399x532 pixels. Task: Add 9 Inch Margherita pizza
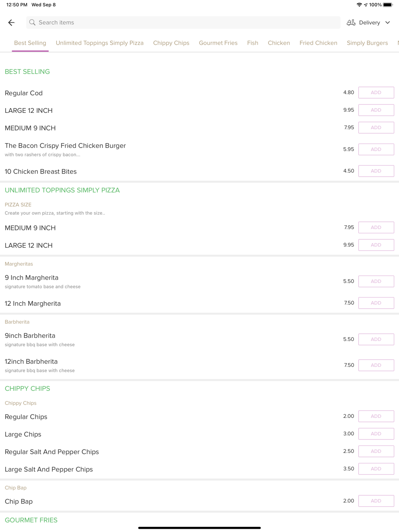pyautogui.click(x=376, y=281)
